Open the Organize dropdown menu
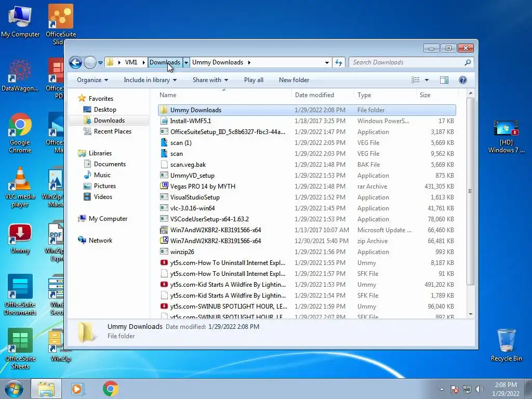Screen dimensions: 532x399 (92, 80)
